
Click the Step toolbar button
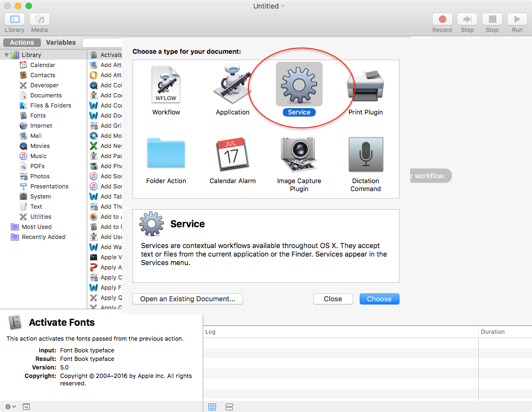coord(467,19)
